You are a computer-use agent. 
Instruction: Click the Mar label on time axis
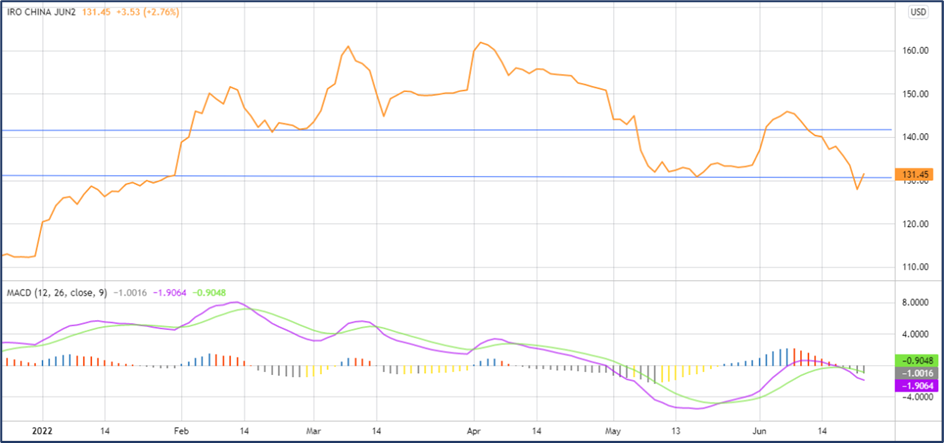(314, 431)
